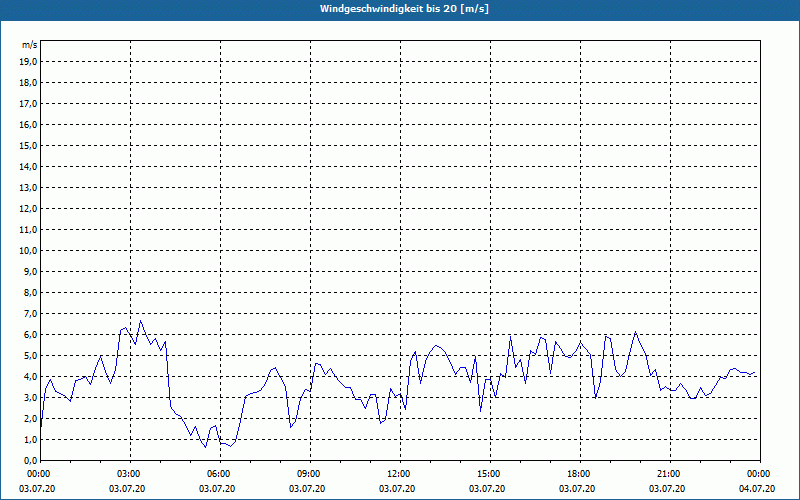Click the 19,0 y-axis label
Viewport: 800px width, 500px height.
coord(28,62)
